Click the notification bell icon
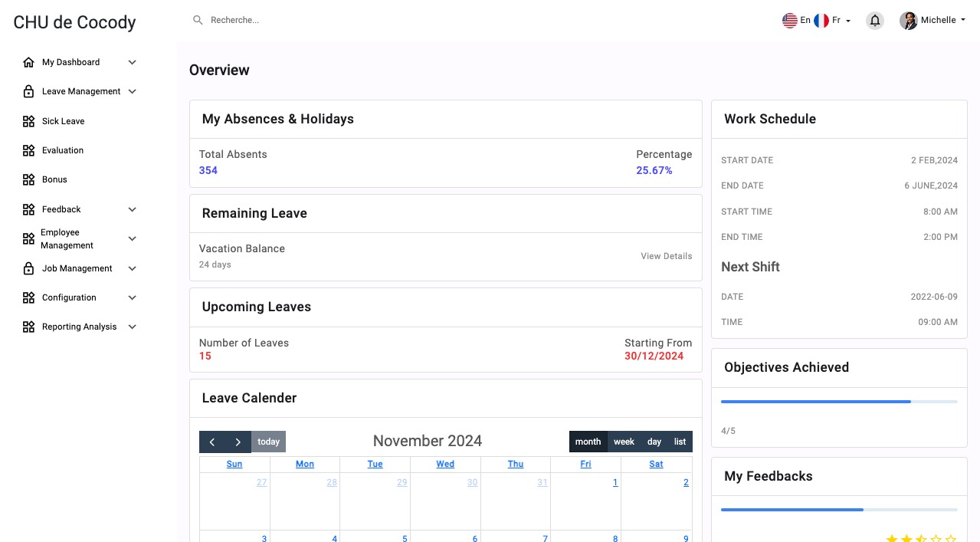Image resolution: width=980 pixels, height=542 pixels. pyautogui.click(x=874, y=21)
